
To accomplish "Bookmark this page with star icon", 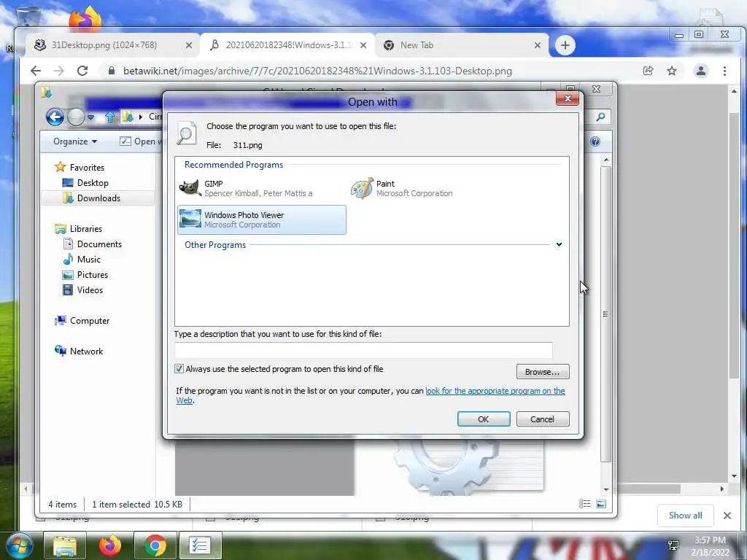I will (x=672, y=71).
